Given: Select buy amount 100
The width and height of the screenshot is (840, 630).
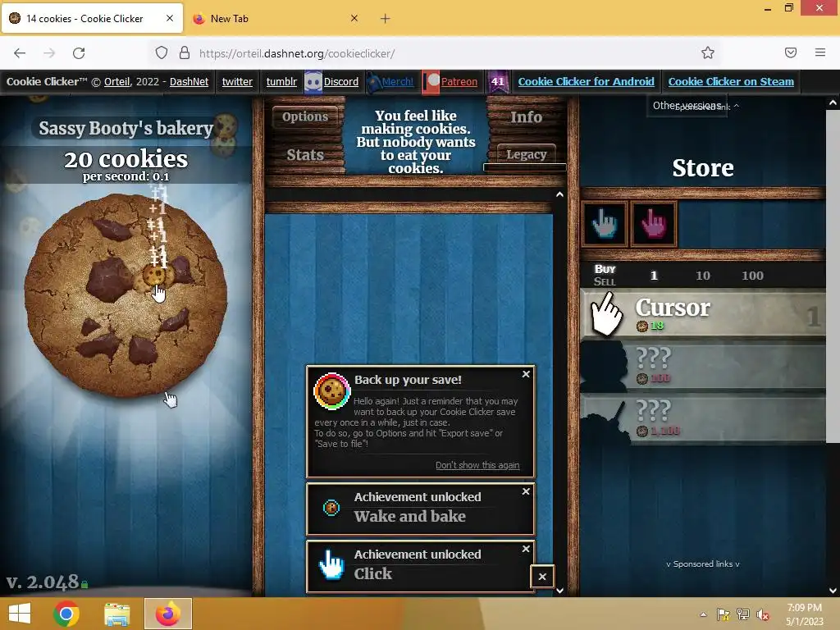Looking at the screenshot, I should pyautogui.click(x=752, y=276).
